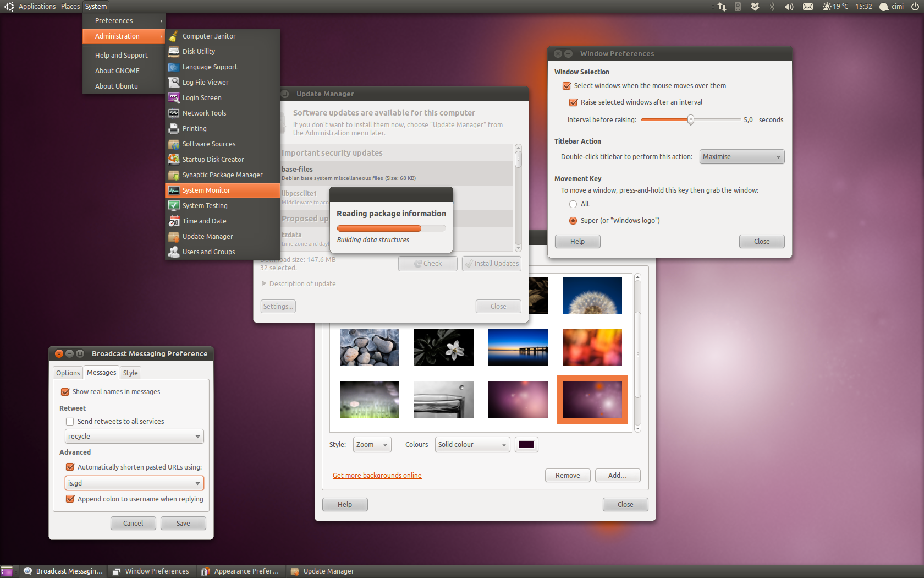The height and width of the screenshot is (578, 924).
Task: Launch Disk Utility from the menu
Action: [x=199, y=52]
